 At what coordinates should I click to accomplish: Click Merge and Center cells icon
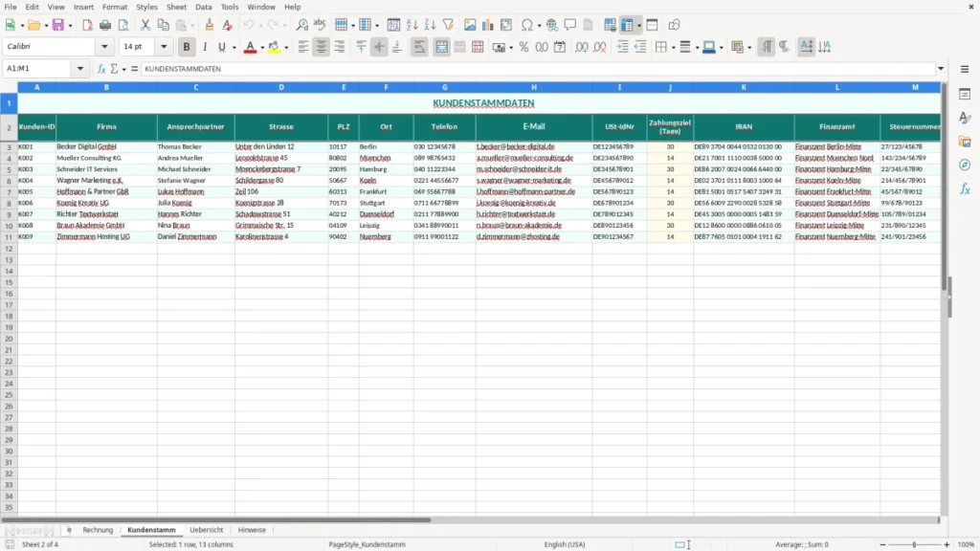442,47
